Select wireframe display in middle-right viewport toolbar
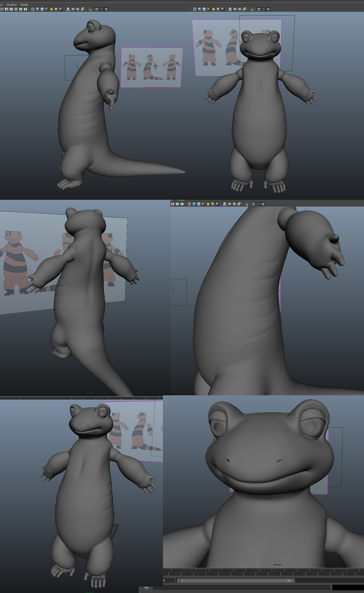364x593 pixels. [x=189, y=204]
